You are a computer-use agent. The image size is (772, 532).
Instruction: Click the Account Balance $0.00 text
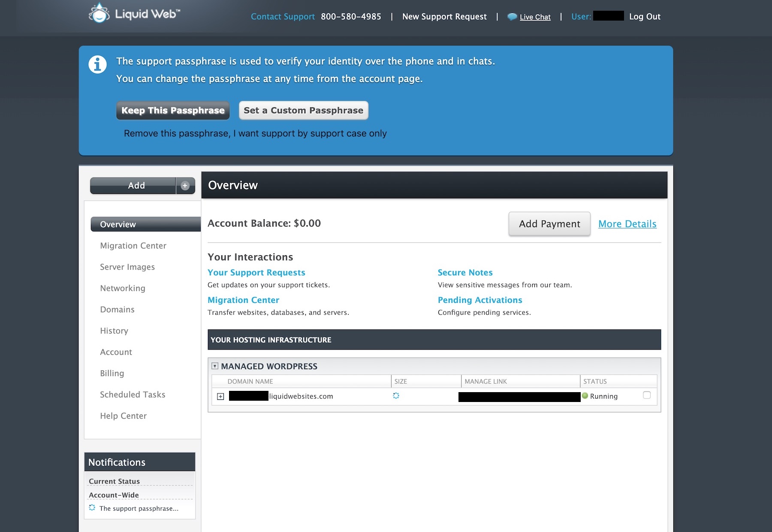click(264, 224)
